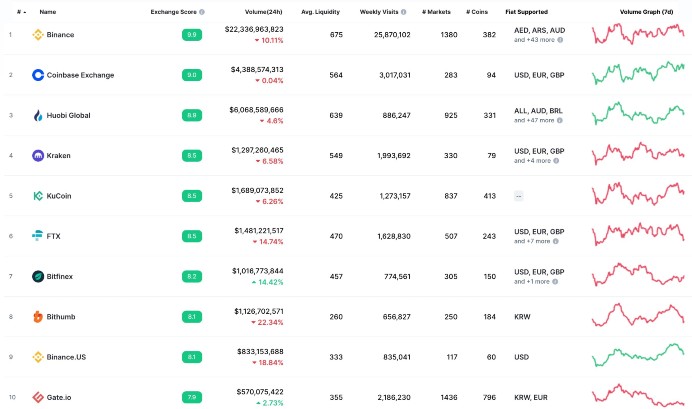Screen dimensions: 692x409
Task: Click Binance weekly visits 25,870,102
Action: [392, 35]
